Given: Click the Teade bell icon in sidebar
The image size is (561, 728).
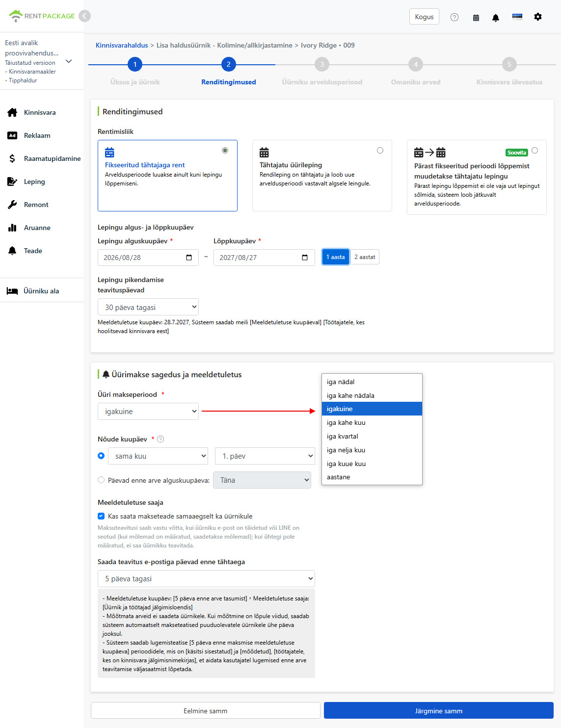Looking at the screenshot, I should pos(13,251).
